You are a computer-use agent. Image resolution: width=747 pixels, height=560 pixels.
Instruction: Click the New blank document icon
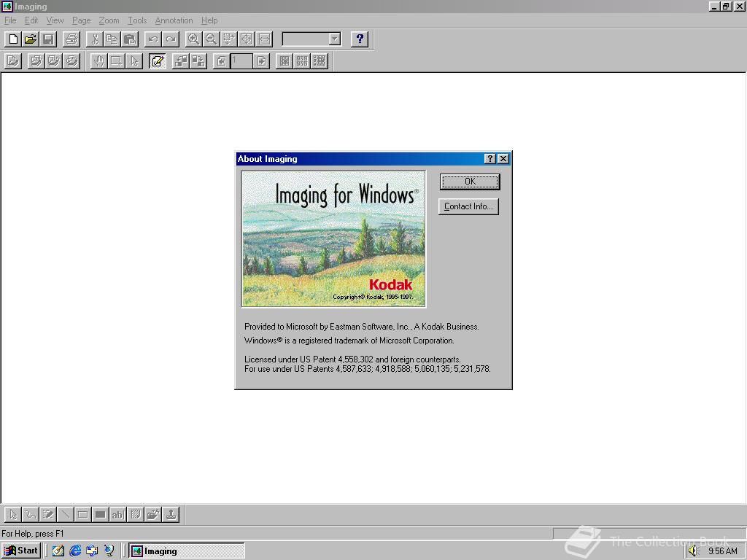(x=13, y=39)
